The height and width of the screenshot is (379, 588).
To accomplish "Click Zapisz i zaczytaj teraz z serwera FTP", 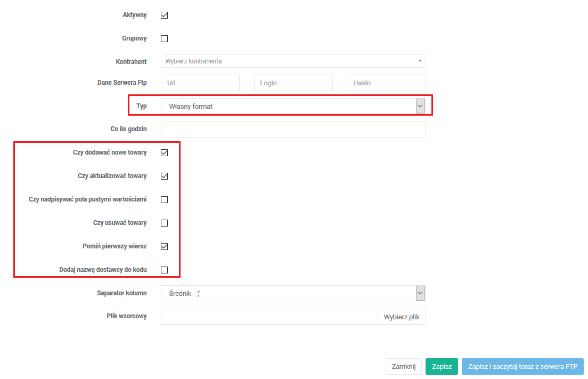I will 522,367.
